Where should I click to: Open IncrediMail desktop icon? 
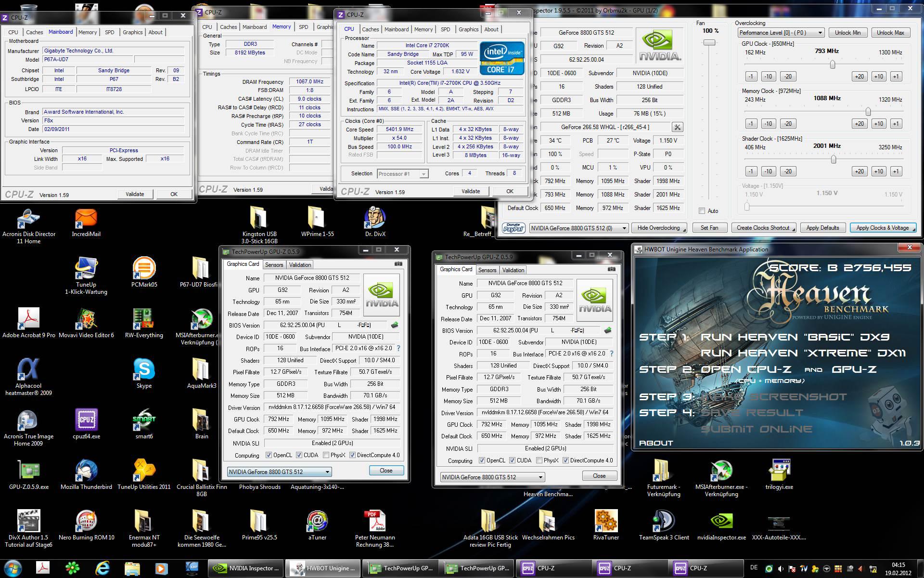pyautogui.click(x=86, y=223)
